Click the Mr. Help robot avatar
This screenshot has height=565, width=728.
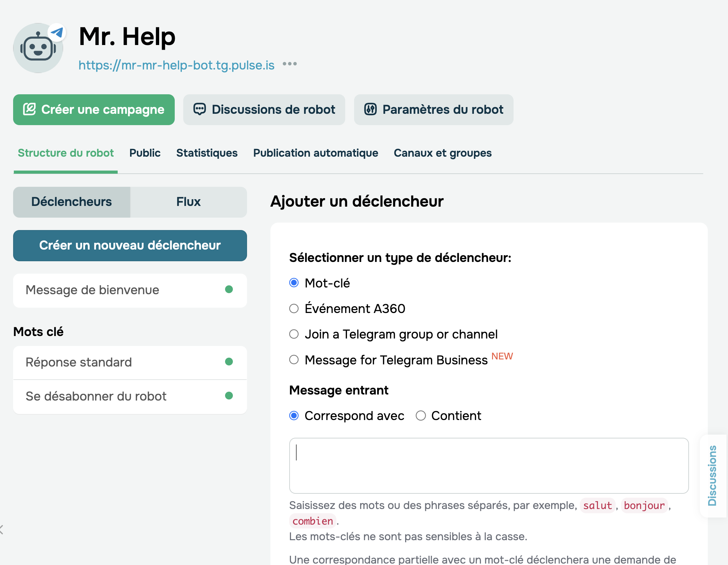click(x=38, y=48)
